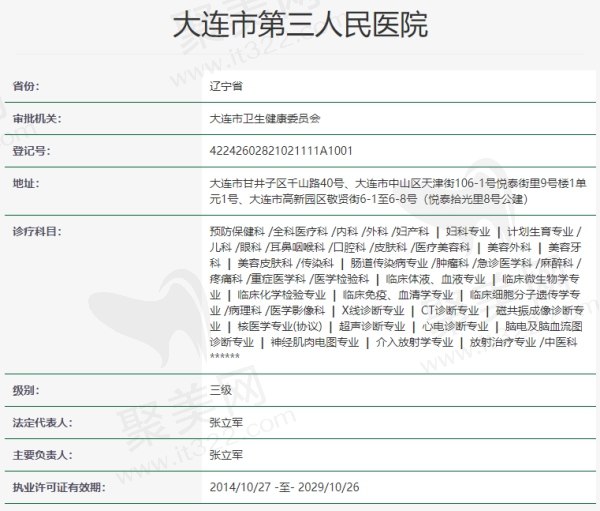
Task: Click the validity dates 2014/10/27 -至- 2029/10/26
Action: pyautogui.click(x=284, y=487)
